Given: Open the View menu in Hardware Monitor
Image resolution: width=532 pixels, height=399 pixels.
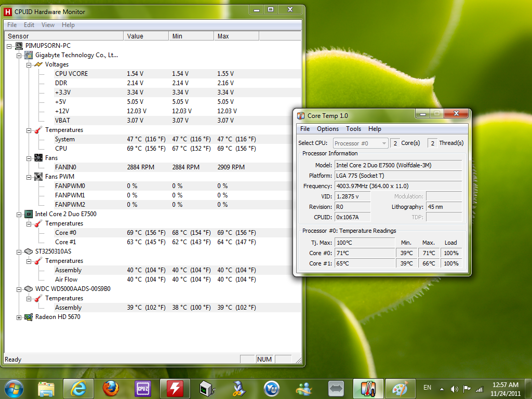Looking at the screenshot, I should pyautogui.click(x=48, y=25).
